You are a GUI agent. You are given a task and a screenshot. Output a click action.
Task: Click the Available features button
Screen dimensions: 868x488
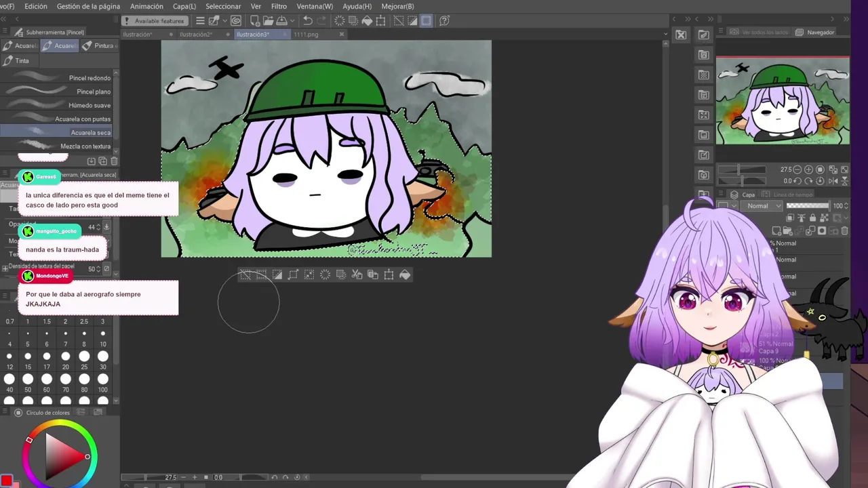pyautogui.click(x=155, y=21)
